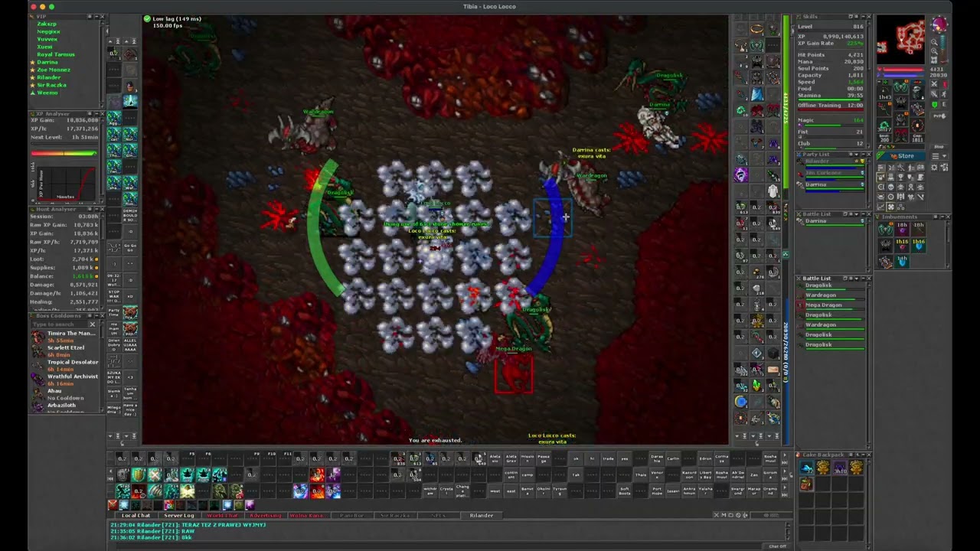
Task: Enable offensive fight mode
Action: click(935, 84)
